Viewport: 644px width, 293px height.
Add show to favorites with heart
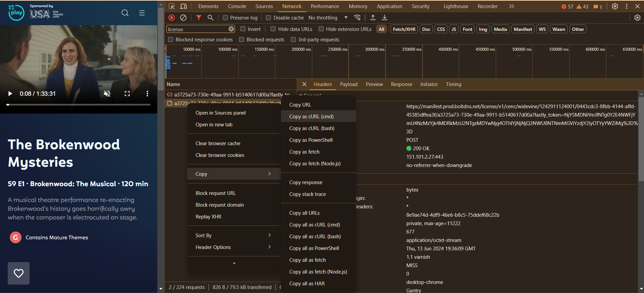coord(18,273)
